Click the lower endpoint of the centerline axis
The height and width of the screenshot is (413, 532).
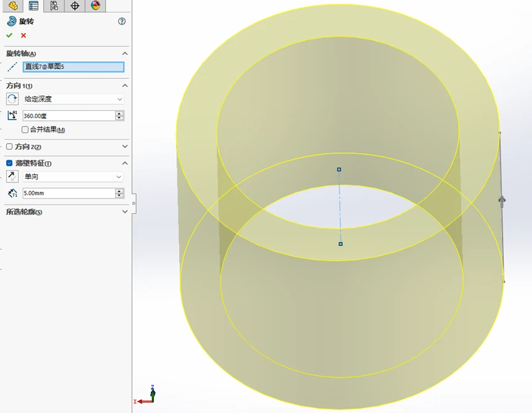pyautogui.click(x=341, y=244)
